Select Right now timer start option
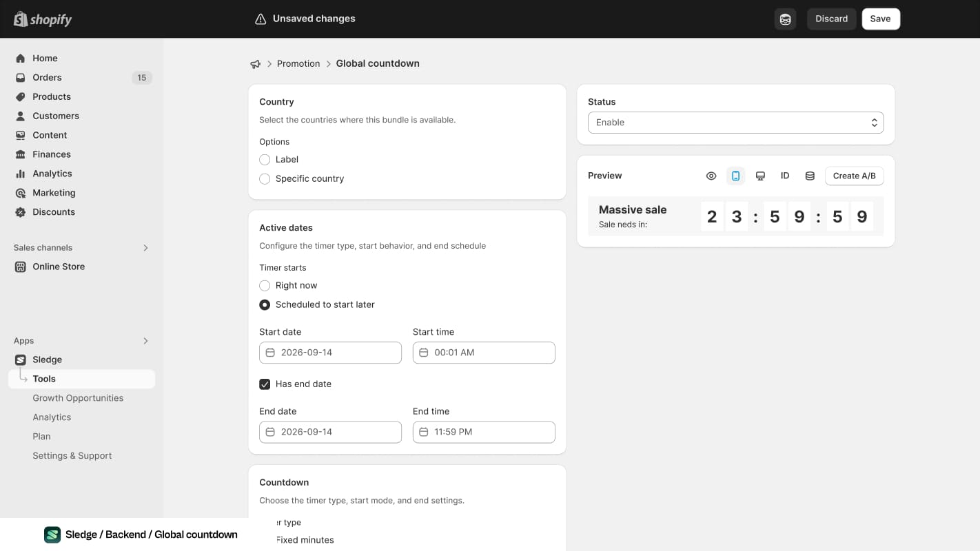The height and width of the screenshot is (551, 980). [x=265, y=286]
